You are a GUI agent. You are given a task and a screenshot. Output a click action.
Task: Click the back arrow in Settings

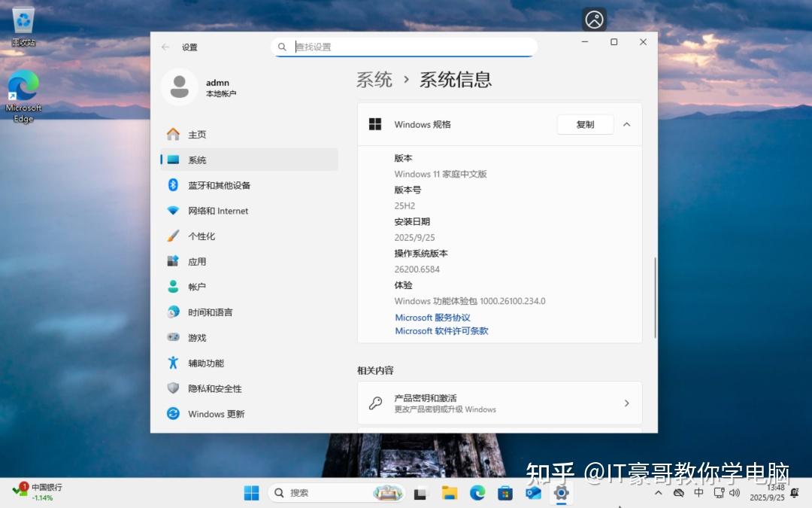click(165, 47)
